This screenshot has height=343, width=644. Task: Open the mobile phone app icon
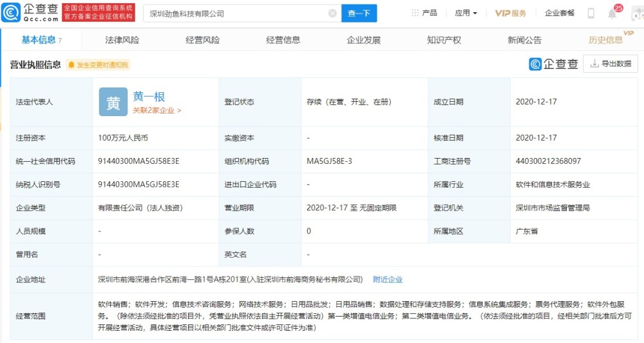point(591,13)
